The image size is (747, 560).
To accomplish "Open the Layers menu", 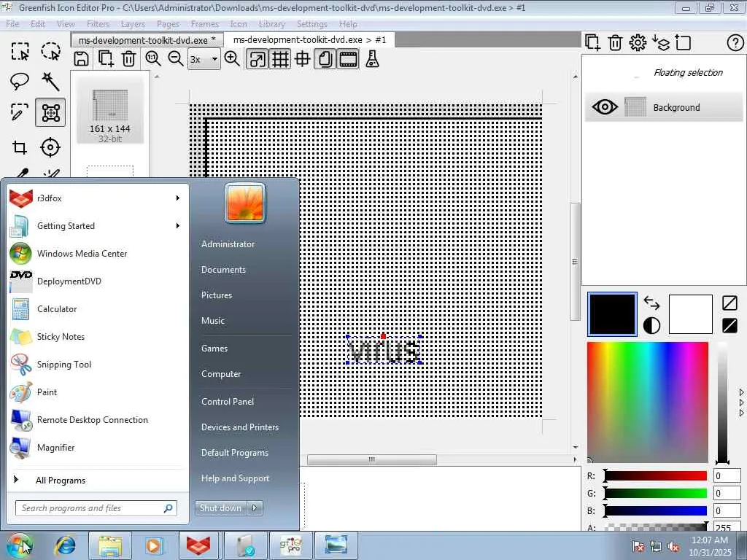I will (x=133, y=24).
